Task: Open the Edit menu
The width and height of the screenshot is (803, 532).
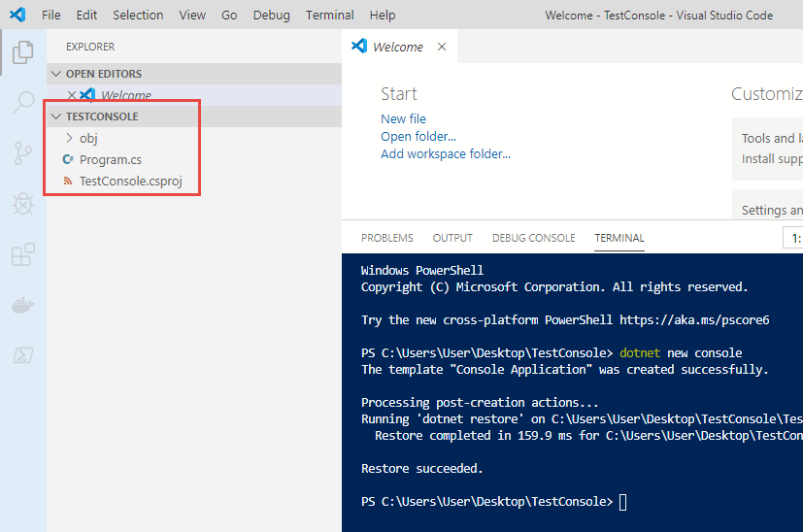Action: tap(86, 15)
